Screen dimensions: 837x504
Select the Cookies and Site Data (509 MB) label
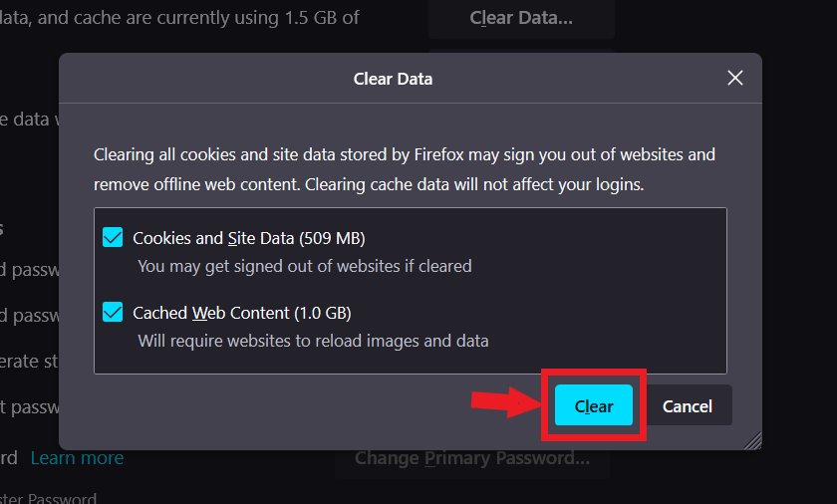(249, 238)
